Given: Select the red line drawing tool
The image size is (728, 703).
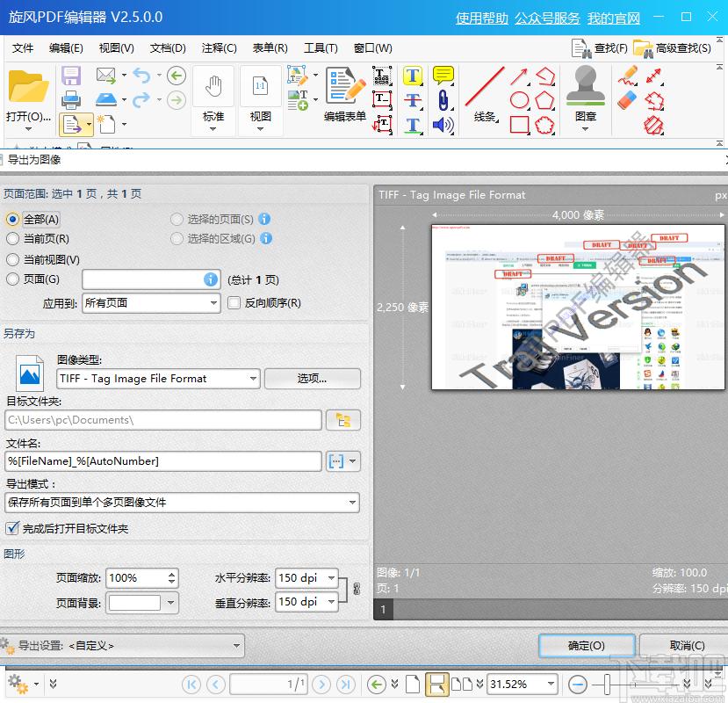Looking at the screenshot, I should pyautogui.click(x=484, y=86).
